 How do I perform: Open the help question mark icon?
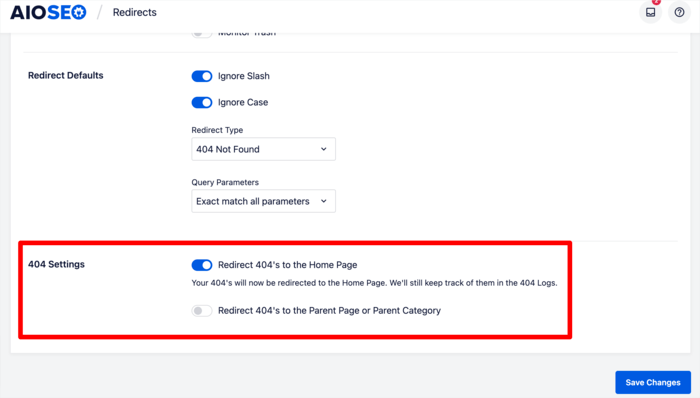[679, 12]
